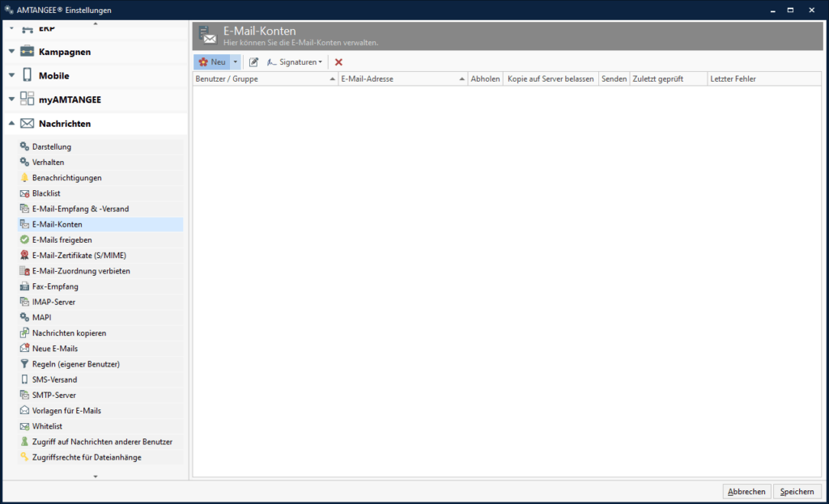The image size is (829, 504).
Task: Click the Senden column header
Action: point(614,78)
